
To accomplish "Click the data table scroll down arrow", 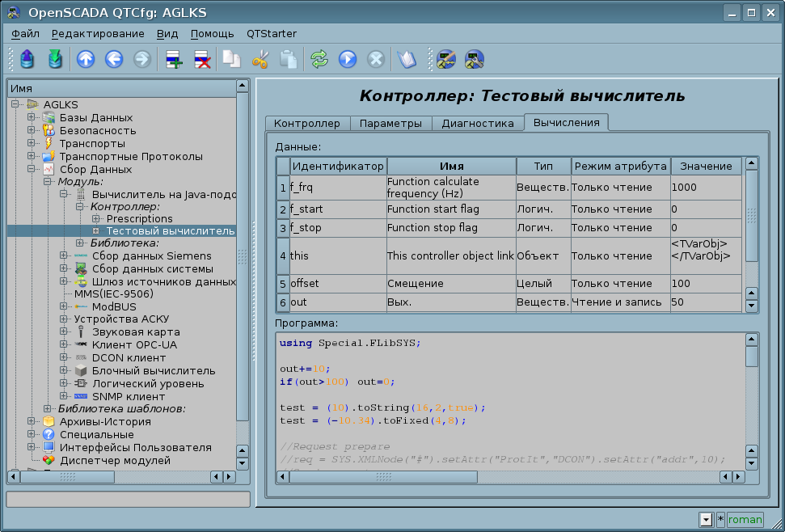I will click(x=751, y=306).
